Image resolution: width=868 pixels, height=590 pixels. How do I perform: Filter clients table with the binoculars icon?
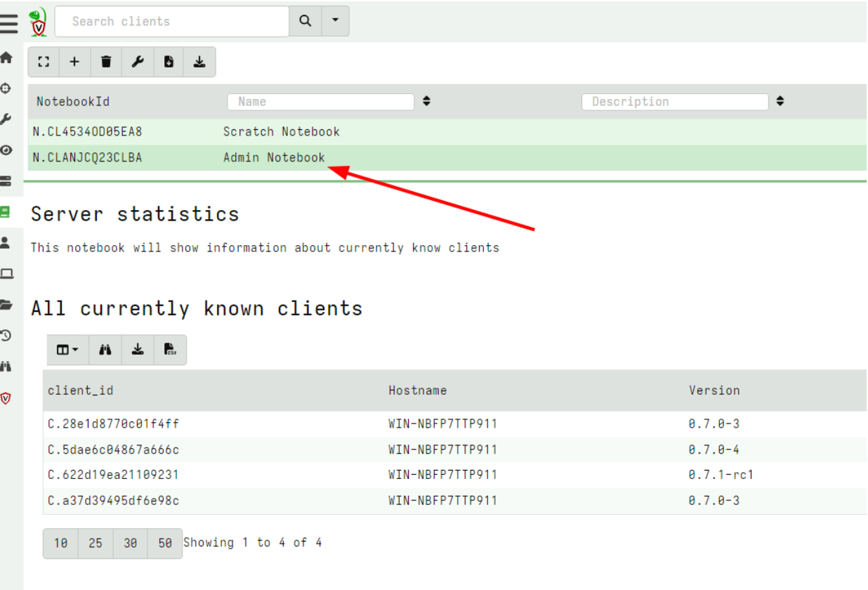(105, 349)
